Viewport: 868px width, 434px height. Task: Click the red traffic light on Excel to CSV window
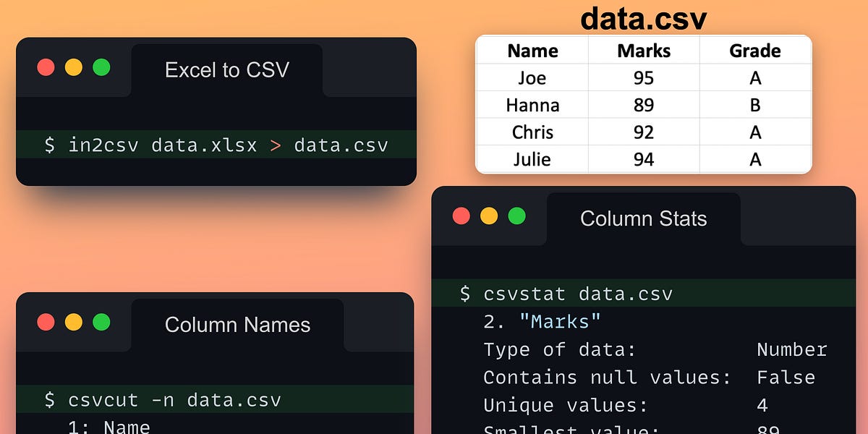point(46,67)
